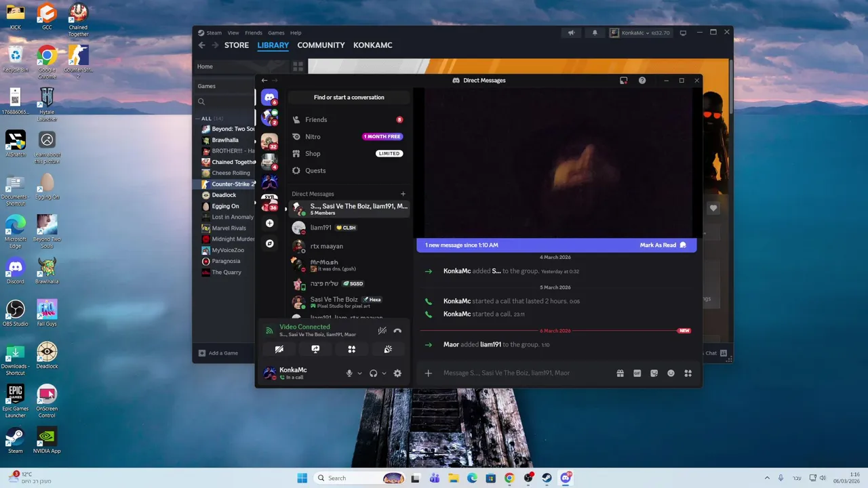Open Nitro page in Discord

[349, 136]
